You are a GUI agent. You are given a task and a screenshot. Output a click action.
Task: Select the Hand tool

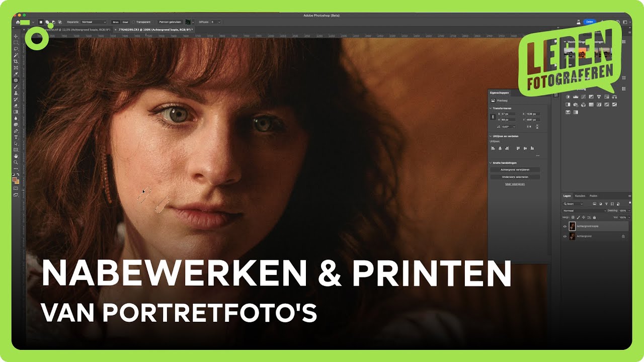(16, 156)
